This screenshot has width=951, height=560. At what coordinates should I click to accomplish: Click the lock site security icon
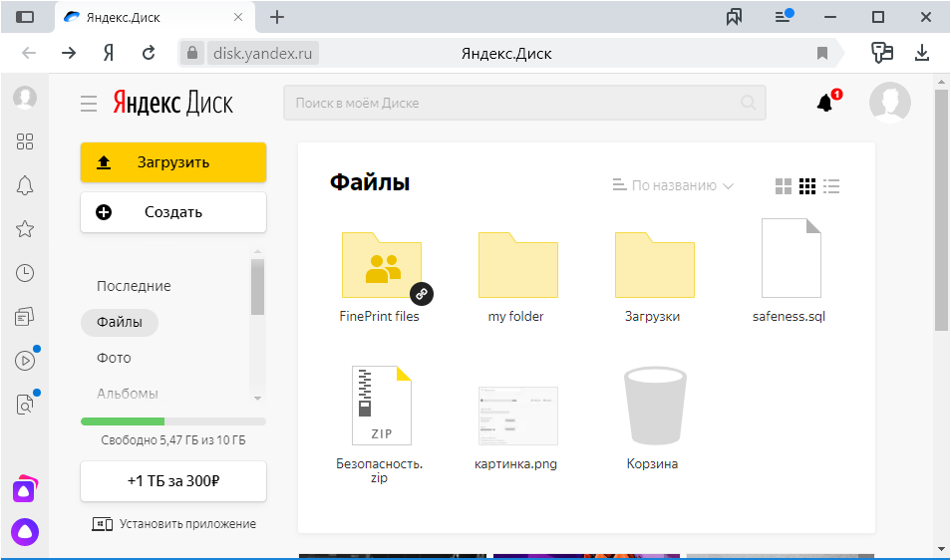point(191,54)
